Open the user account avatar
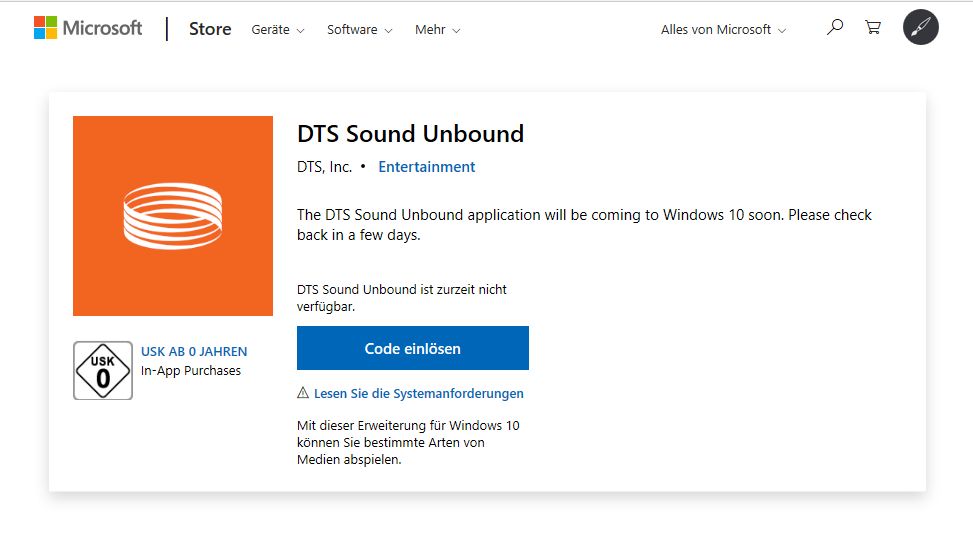973x537 pixels. tap(920, 27)
